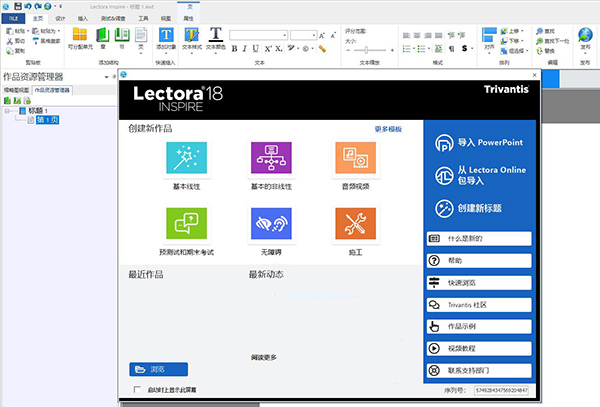Toggle superscript formatting

point(268,49)
